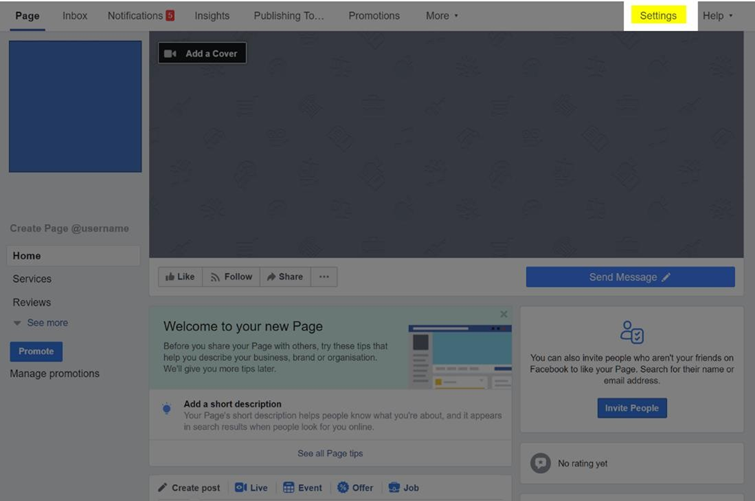The image size is (755, 501).
Task: Start a Live video post
Action: point(251,488)
